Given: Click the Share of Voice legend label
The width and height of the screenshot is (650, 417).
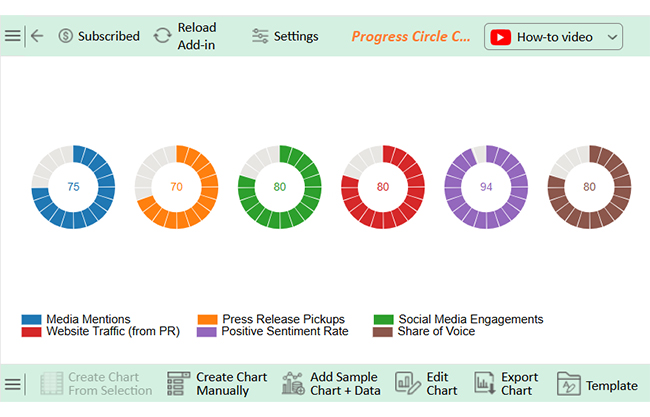Looking at the screenshot, I should [x=436, y=331].
